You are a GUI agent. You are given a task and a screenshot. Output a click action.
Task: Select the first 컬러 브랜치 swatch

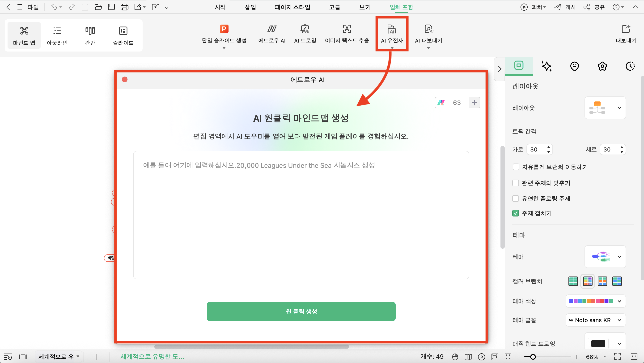(x=573, y=281)
